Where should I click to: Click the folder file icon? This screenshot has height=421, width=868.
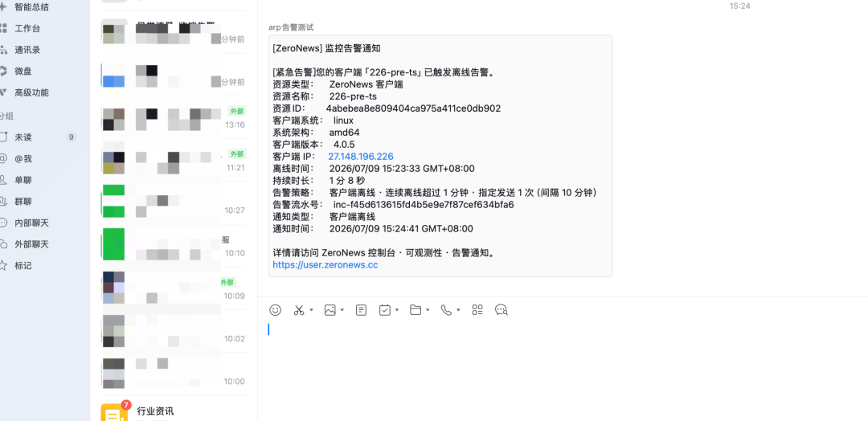416,310
